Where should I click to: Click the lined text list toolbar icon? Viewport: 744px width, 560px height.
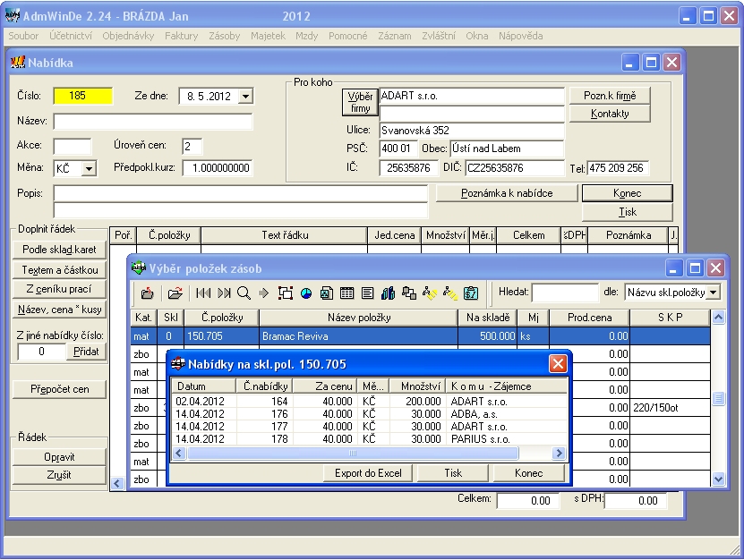pos(367,293)
